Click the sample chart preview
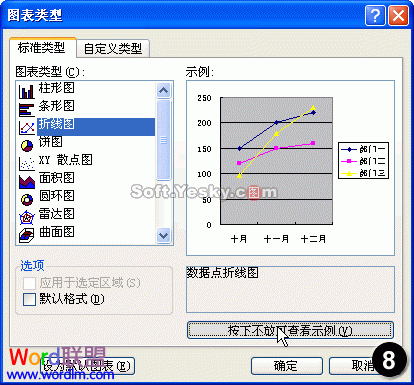 [290, 168]
